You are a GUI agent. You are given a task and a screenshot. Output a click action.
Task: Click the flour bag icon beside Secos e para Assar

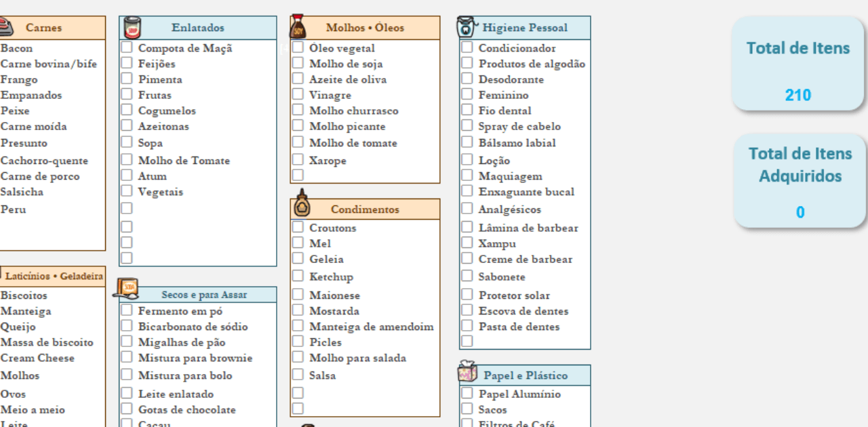(x=127, y=289)
